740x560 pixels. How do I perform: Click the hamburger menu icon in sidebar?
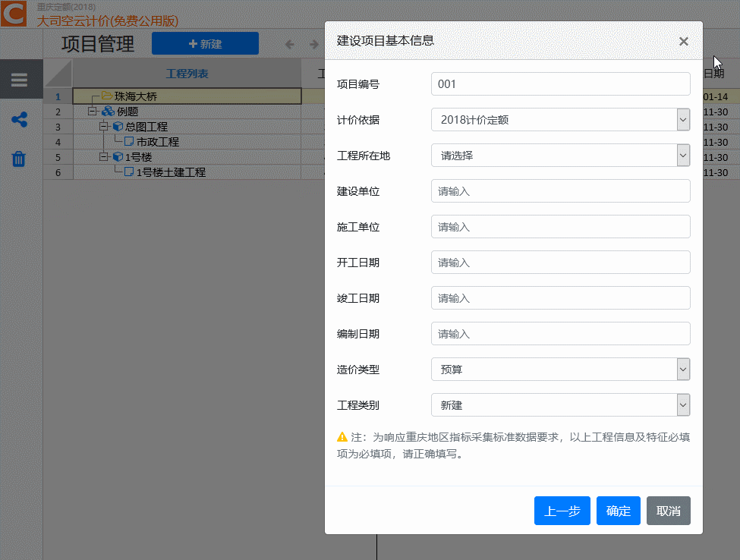[x=19, y=80]
